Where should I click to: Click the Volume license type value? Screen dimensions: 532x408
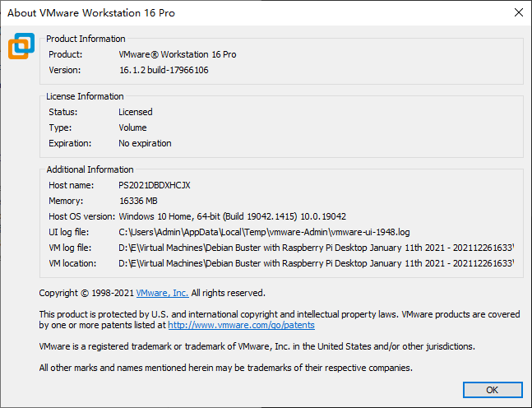click(x=132, y=128)
